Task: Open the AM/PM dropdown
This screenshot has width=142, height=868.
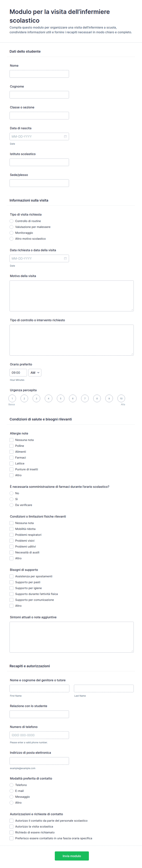Action: [x=35, y=373]
